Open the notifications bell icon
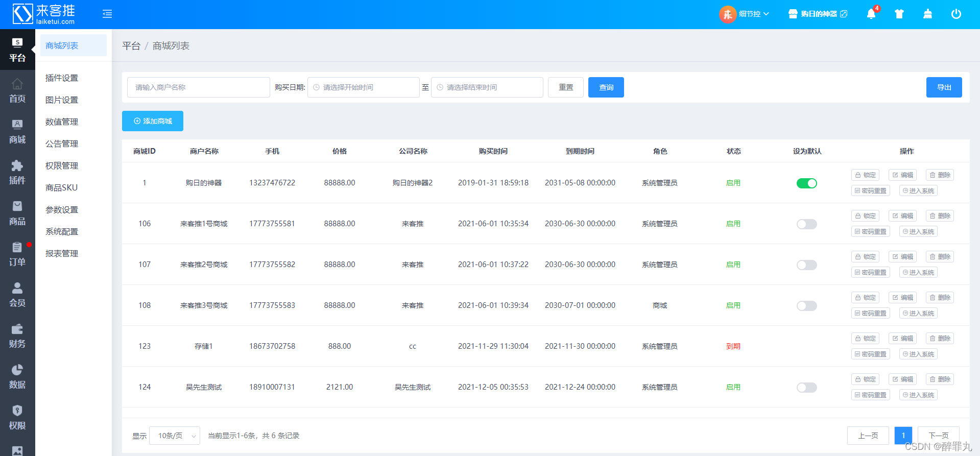 pos(871,14)
